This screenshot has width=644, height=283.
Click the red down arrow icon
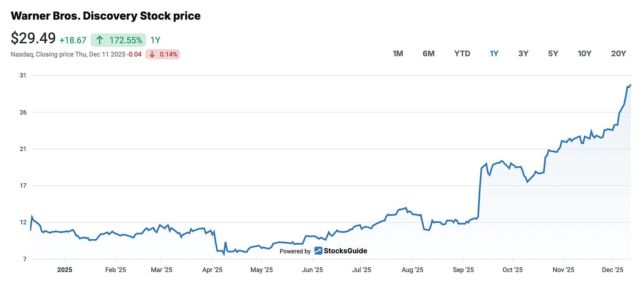152,54
